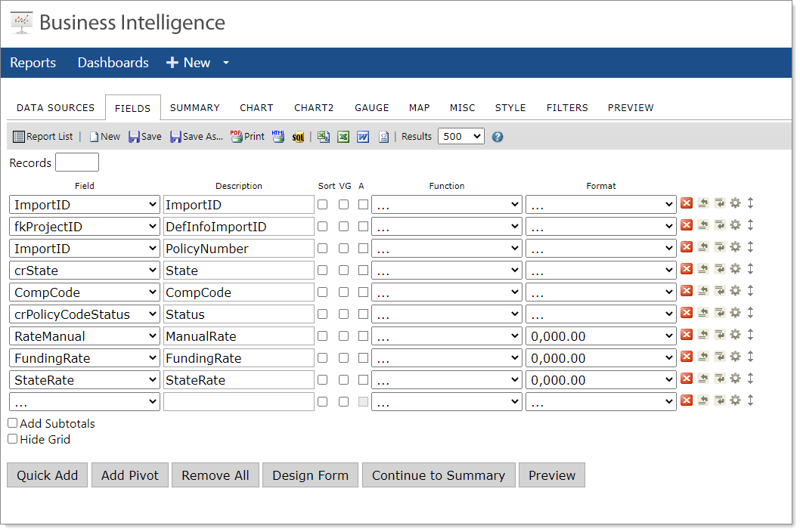This screenshot has height=532, width=800.
Task: Open the FILTERS tab
Action: pos(567,107)
